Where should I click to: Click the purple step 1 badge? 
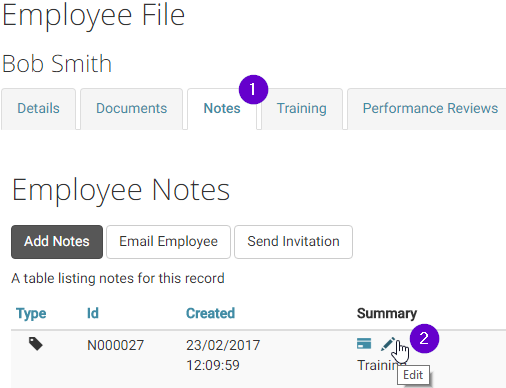pos(253,90)
